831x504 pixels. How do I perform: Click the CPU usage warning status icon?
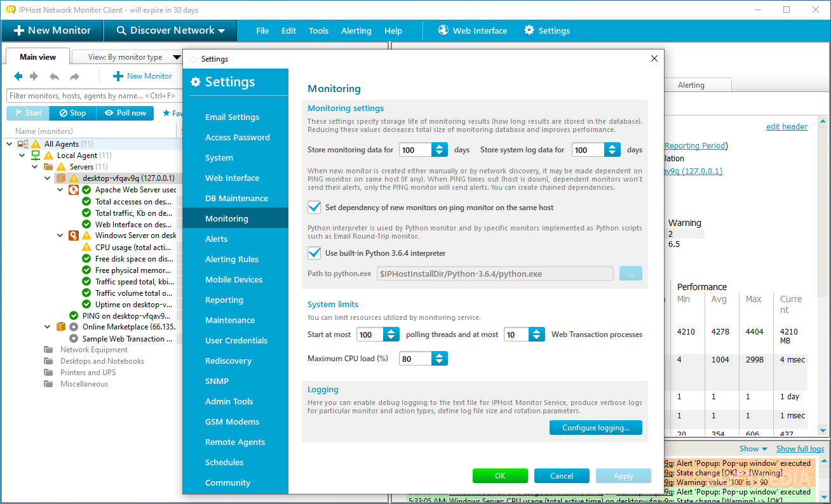[x=86, y=247]
